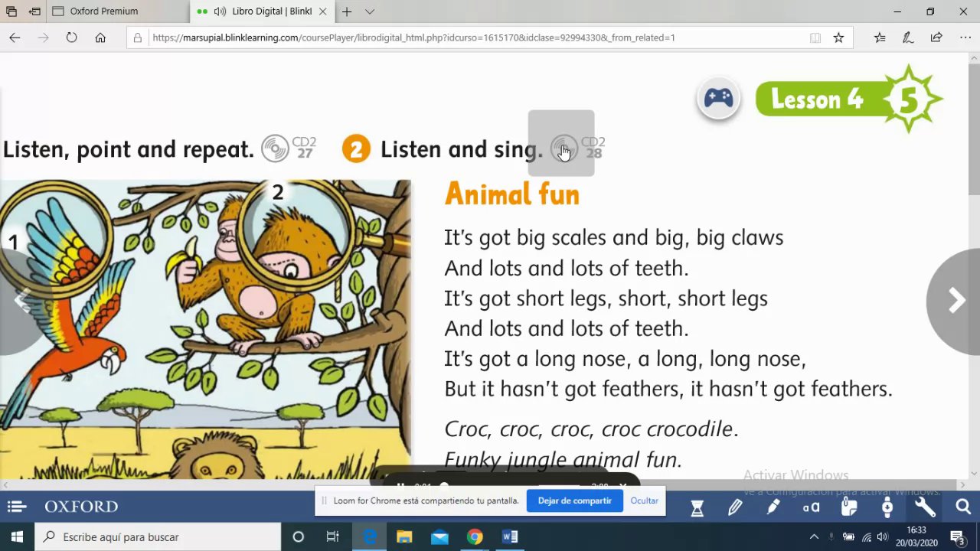Click Dejar de compartir button
Viewport: 980px width, 551px height.
click(575, 500)
